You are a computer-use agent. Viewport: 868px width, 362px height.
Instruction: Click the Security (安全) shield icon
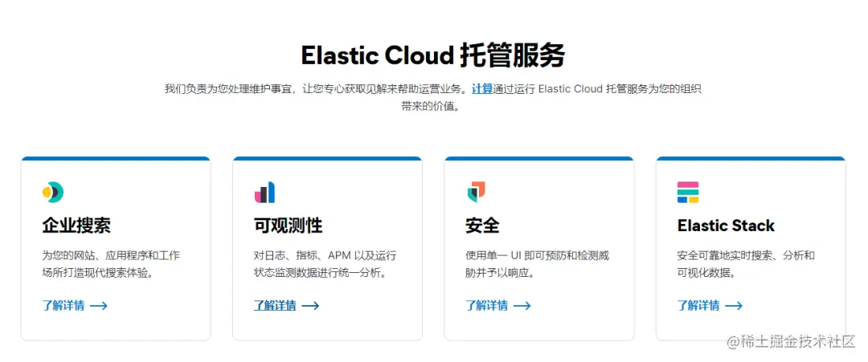476,193
